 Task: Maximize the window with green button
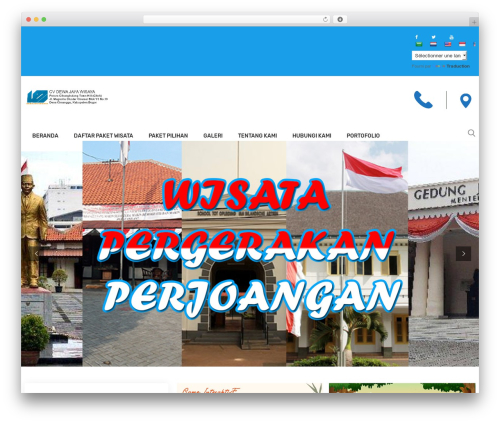coord(44,20)
